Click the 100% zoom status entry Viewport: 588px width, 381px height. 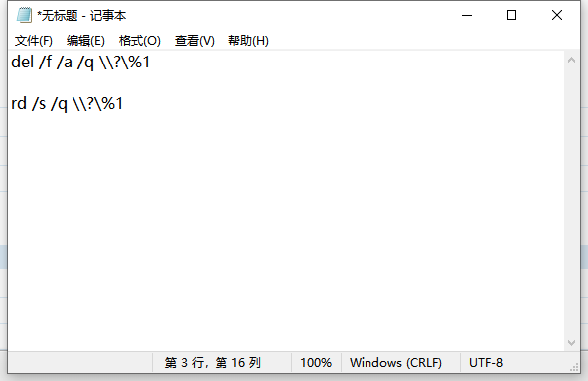316,362
